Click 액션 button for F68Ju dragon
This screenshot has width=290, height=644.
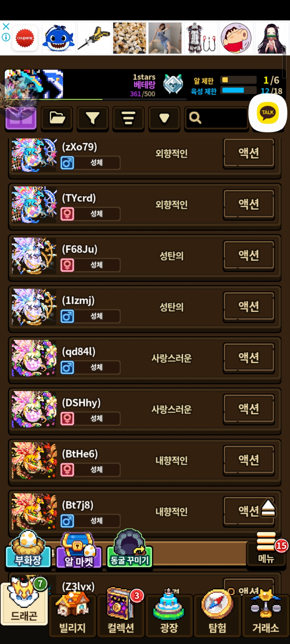point(249,255)
